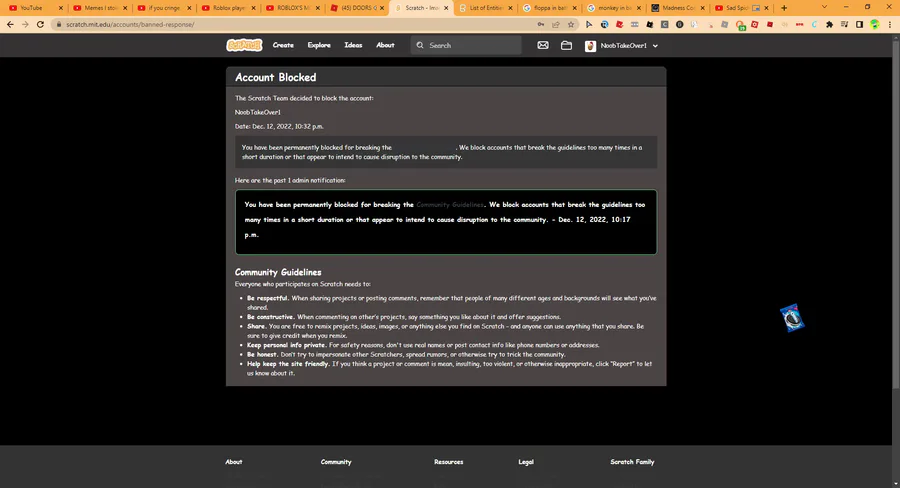Open the My Stuff folder icon
The height and width of the screenshot is (488, 900).
tap(566, 45)
